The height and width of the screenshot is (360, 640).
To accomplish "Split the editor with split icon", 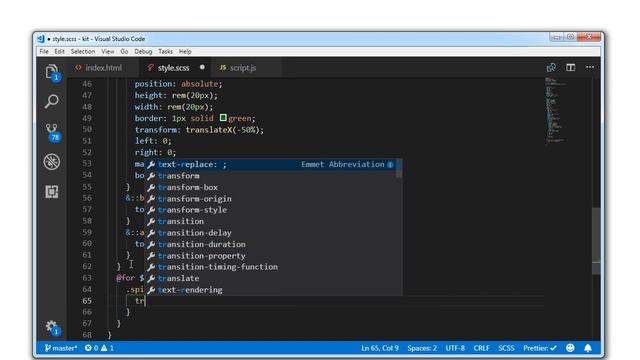I will pos(571,67).
